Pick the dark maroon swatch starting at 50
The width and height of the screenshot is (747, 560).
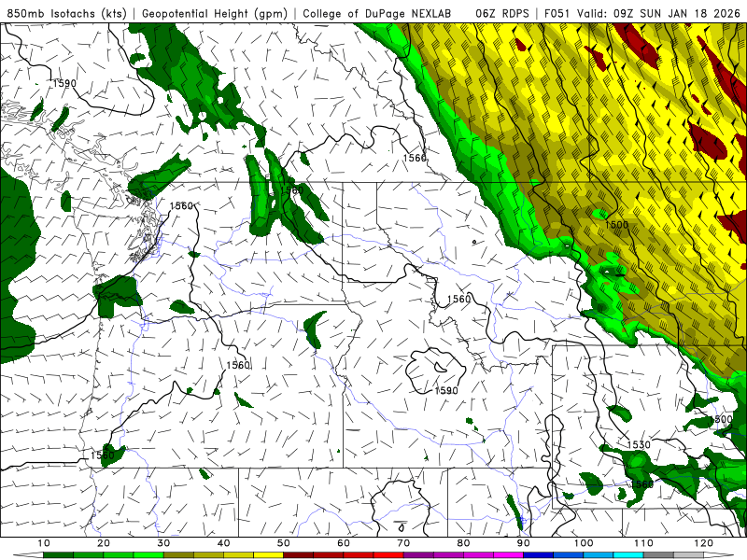point(298,555)
